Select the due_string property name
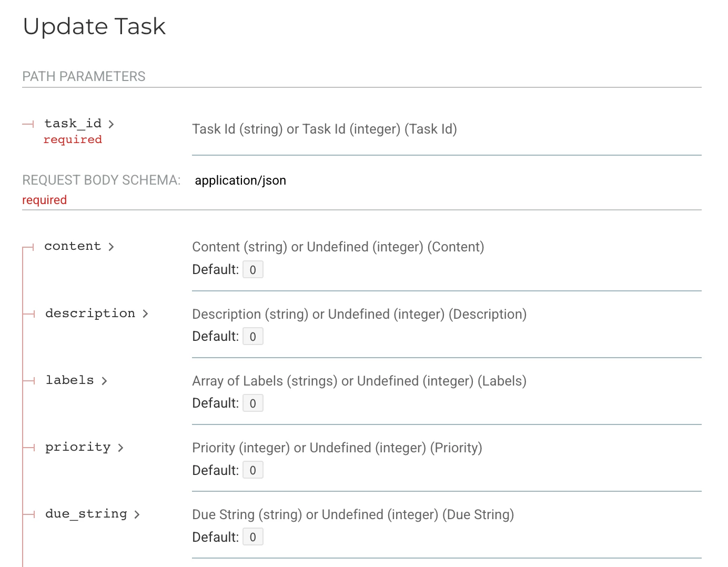Screen dimensions: 728x567 click(86, 514)
